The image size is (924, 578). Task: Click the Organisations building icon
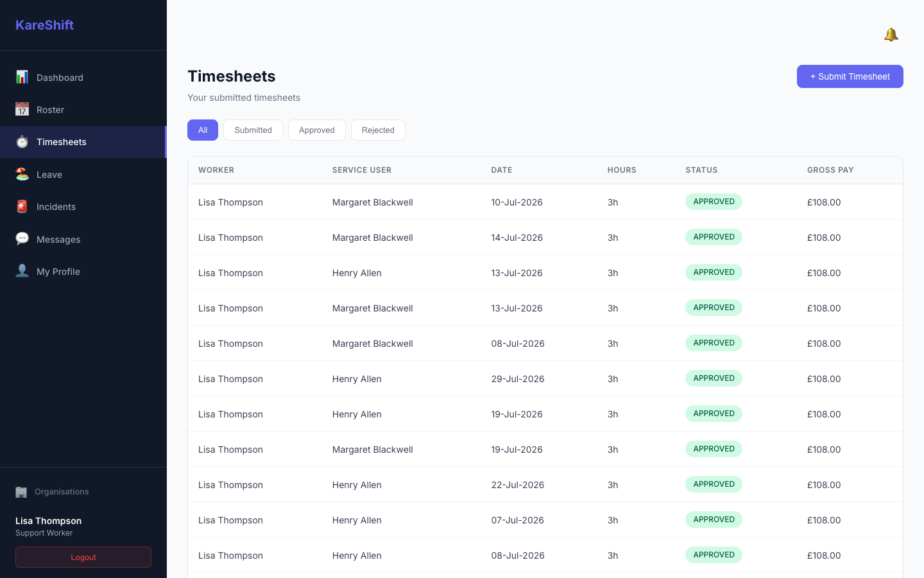point(21,492)
